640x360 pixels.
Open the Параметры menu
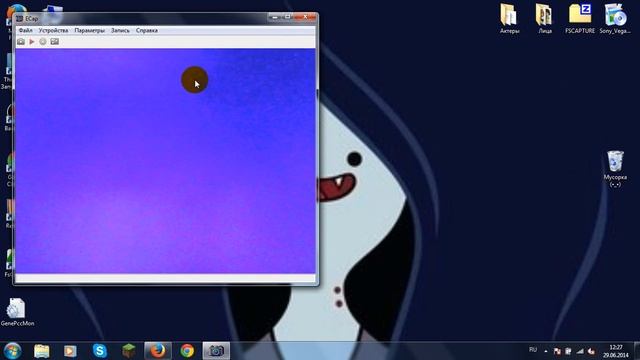pos(89,30)
